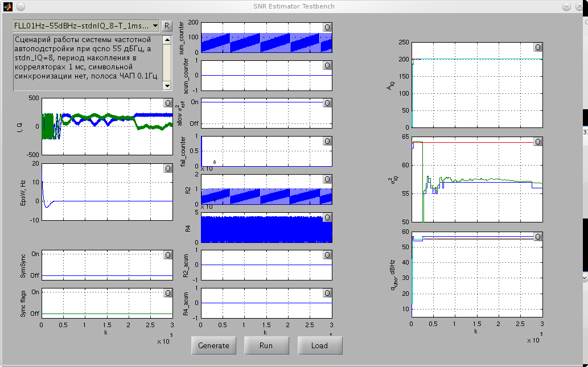
Task: Click the MATLAB icon in the title bar
Action: coord(7,6)
